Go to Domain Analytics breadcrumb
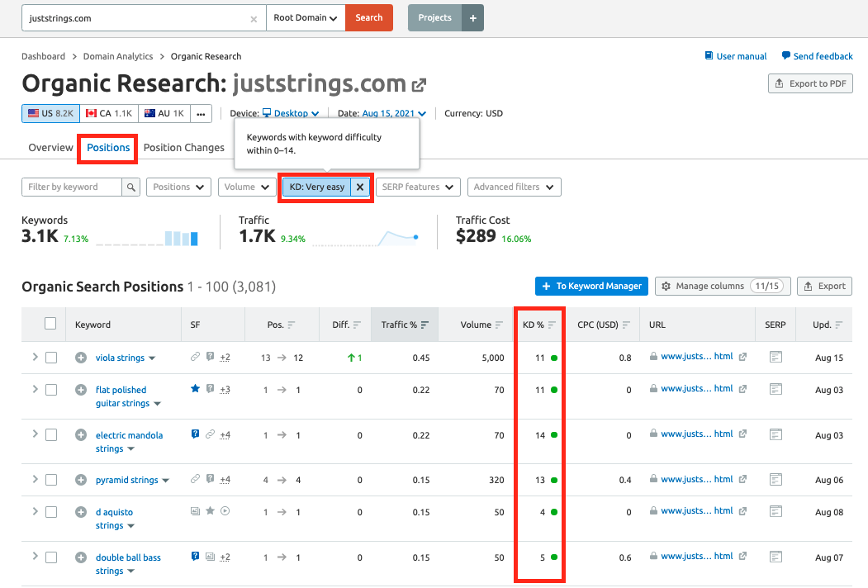Screen dimensions: 868x588 pos(118,56)
